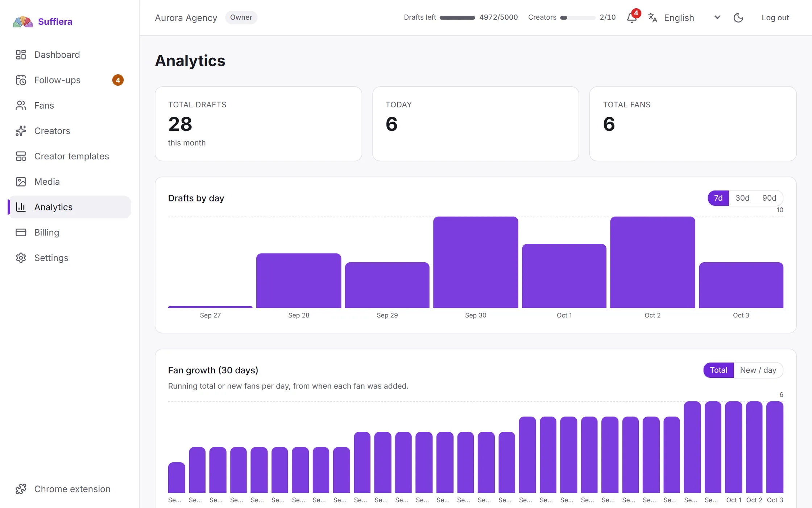Open Creator templates page
The width and height of the screenshot is (812, 508).
point(69,156)
